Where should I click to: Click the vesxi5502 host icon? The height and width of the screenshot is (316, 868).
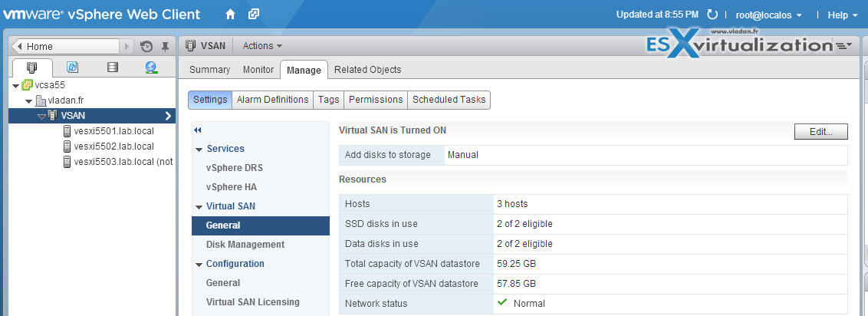67,146
